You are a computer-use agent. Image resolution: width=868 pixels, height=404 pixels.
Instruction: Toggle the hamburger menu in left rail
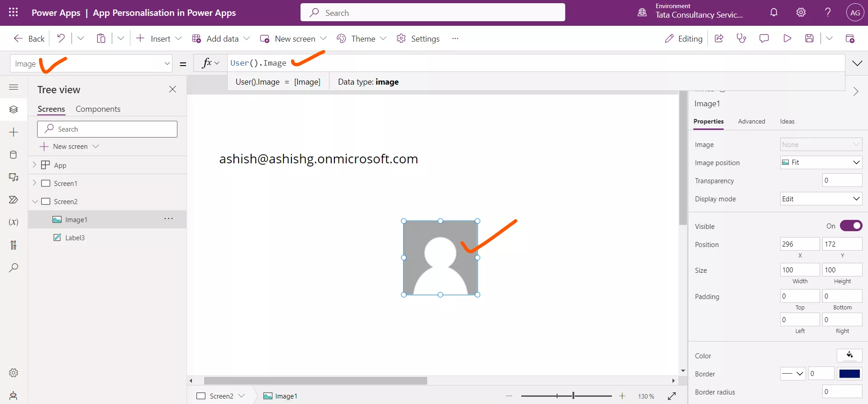14,87
